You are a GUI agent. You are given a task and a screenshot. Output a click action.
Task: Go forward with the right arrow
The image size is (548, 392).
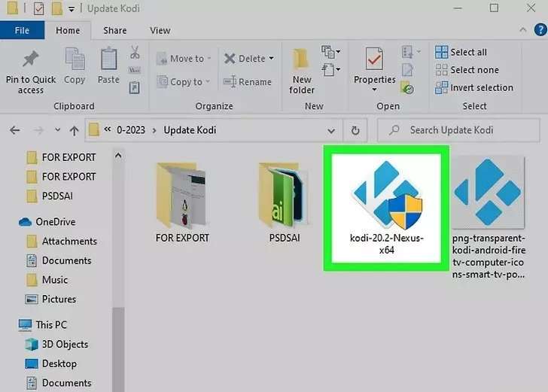[x=38, y=130]
